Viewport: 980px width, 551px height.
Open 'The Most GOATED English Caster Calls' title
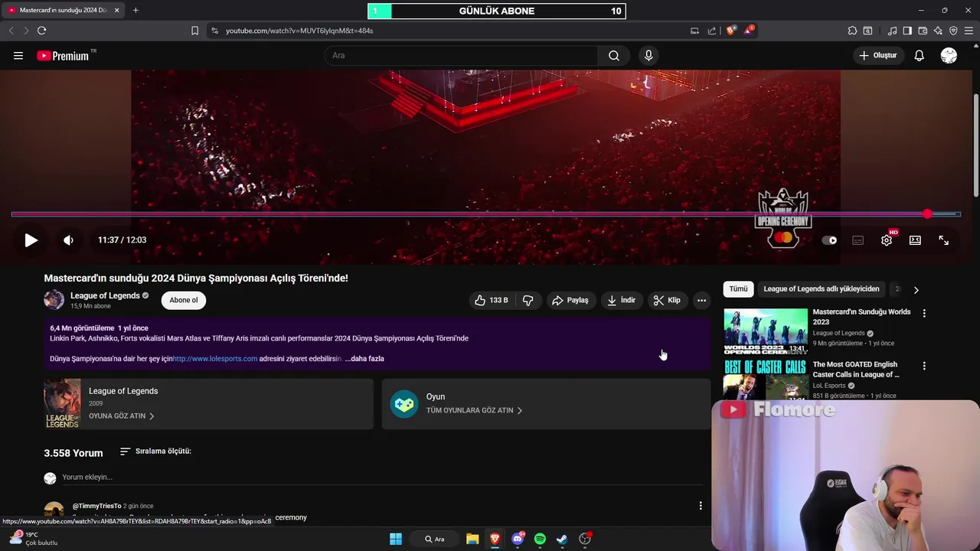856,370
